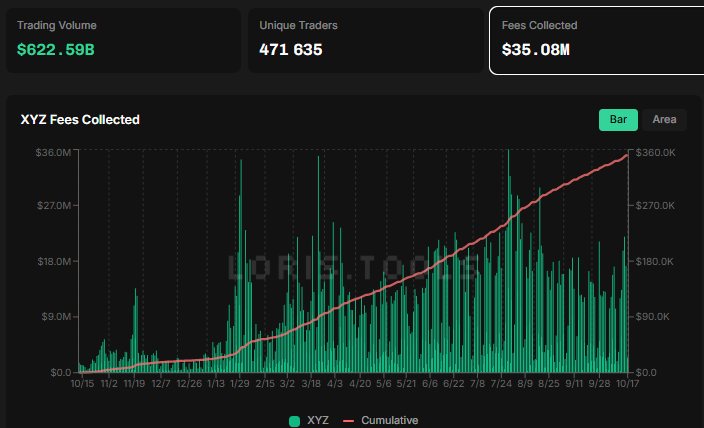The image size is (704, 428).
Task: Click the 5/6 x-axis date label
Action: tap(384, 384)
